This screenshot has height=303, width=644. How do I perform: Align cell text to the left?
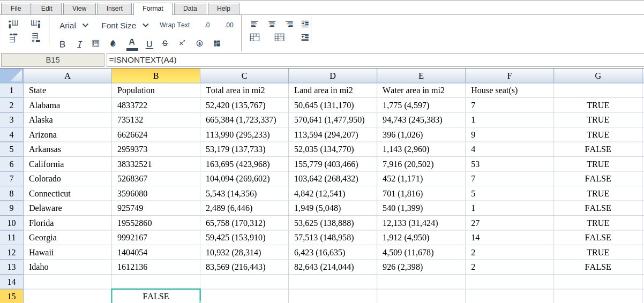pyautogui.click(x=254, y=24)
